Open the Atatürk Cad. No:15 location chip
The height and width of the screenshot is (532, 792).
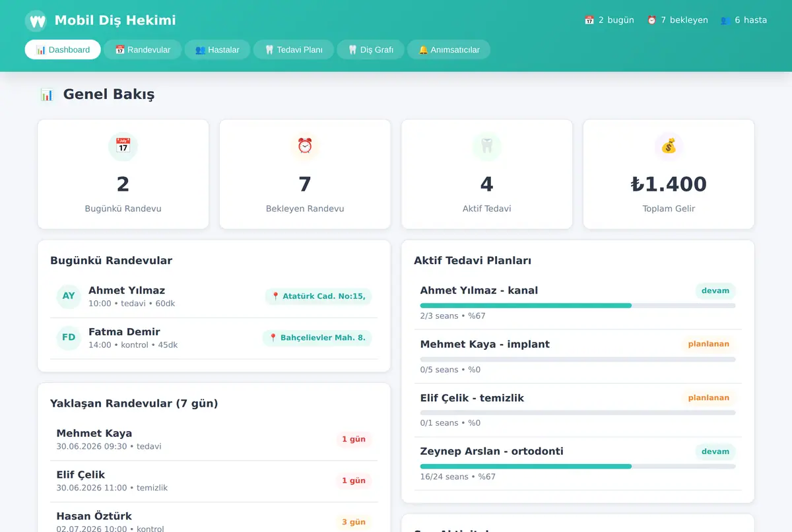point(318,296)
